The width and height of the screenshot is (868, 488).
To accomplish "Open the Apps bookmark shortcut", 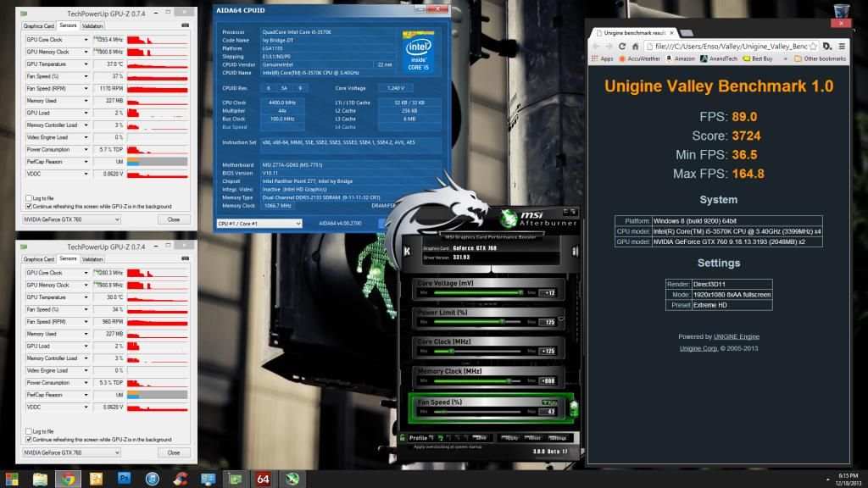I will click(603, 58).
